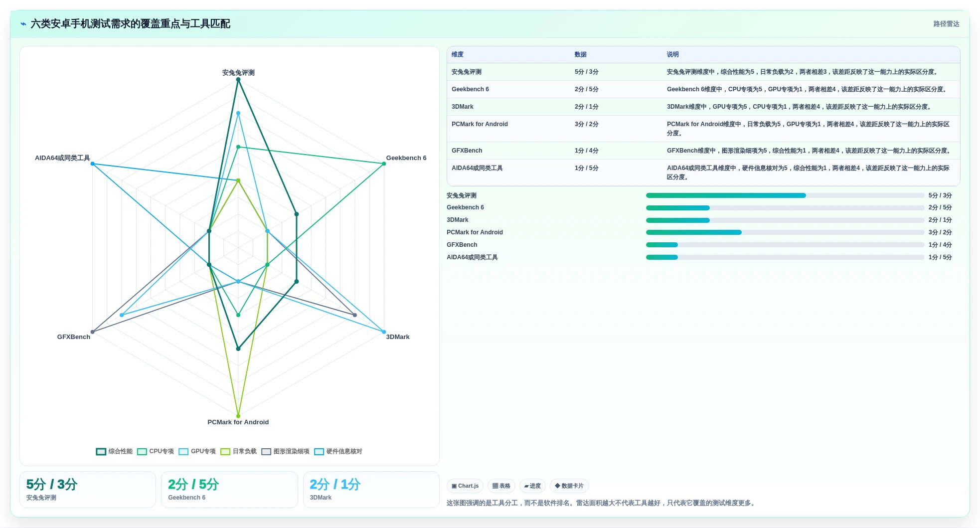The height and width of the screenshot is (528, 980).
Task: Click the 3分 / 2分 value in PCMark table row
Action: [x=587, y=124]
